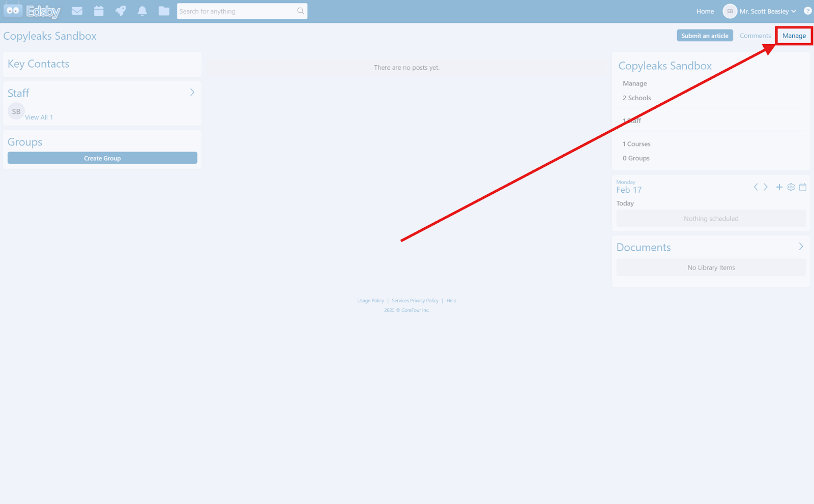Click the SB avatar next to user name

click(730, 11)
